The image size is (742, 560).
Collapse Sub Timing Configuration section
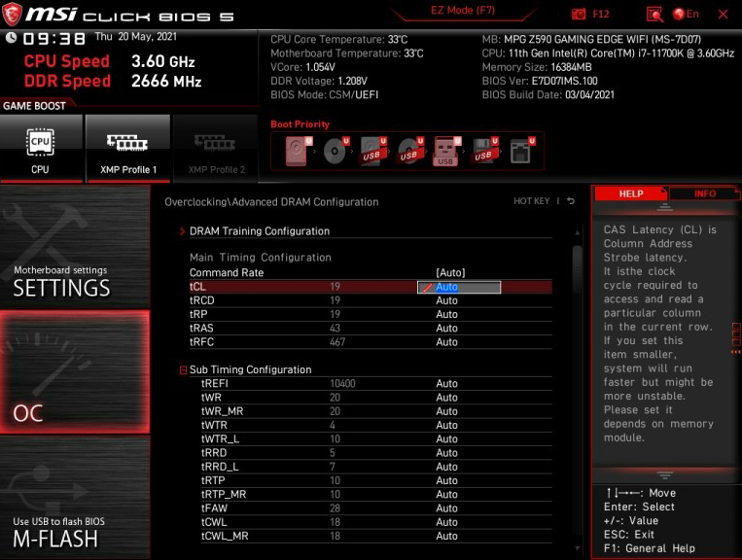click(x=183, y=369)
